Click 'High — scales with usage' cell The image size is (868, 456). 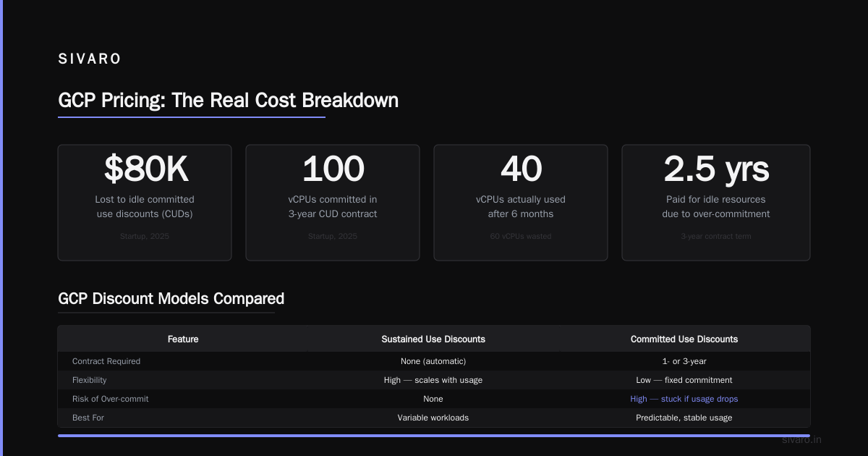pyautogui.click(x=433, y=380)
